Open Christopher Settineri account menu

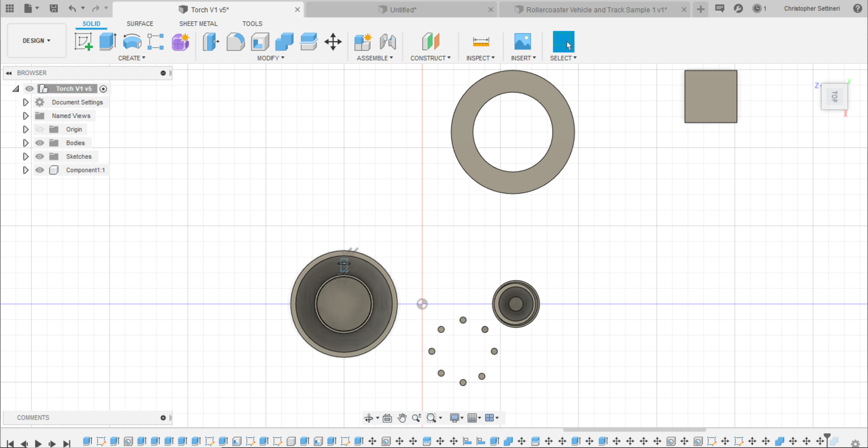click(812, 8)
